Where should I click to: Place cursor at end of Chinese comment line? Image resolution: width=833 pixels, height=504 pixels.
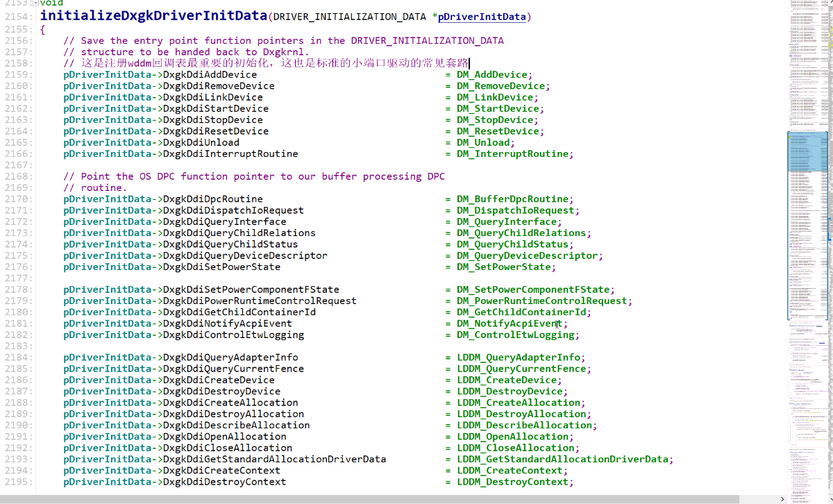click(470, 63)
